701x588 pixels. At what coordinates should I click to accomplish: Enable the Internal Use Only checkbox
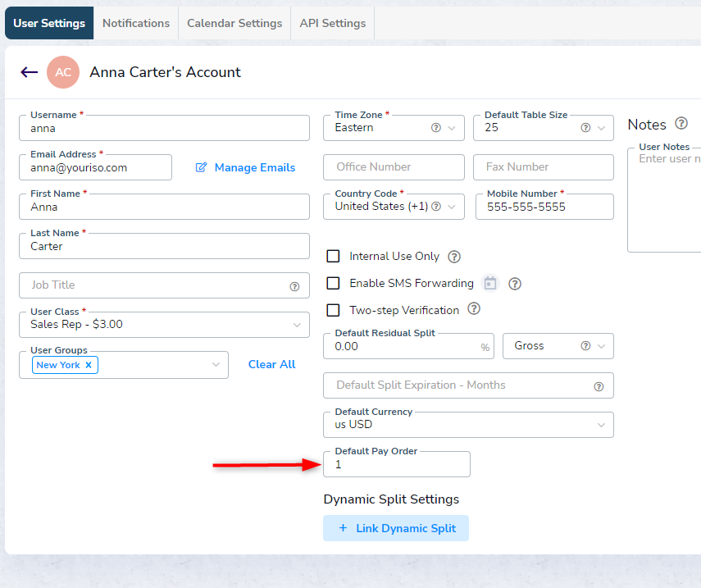click(333, 257)
